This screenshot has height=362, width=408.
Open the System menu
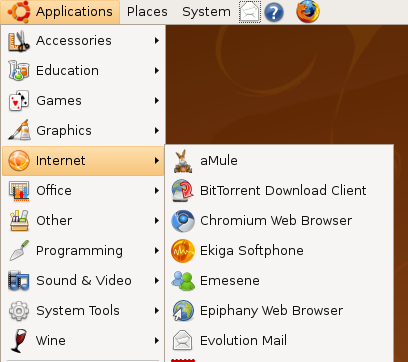pyautogui.click(x=206, y=12)
